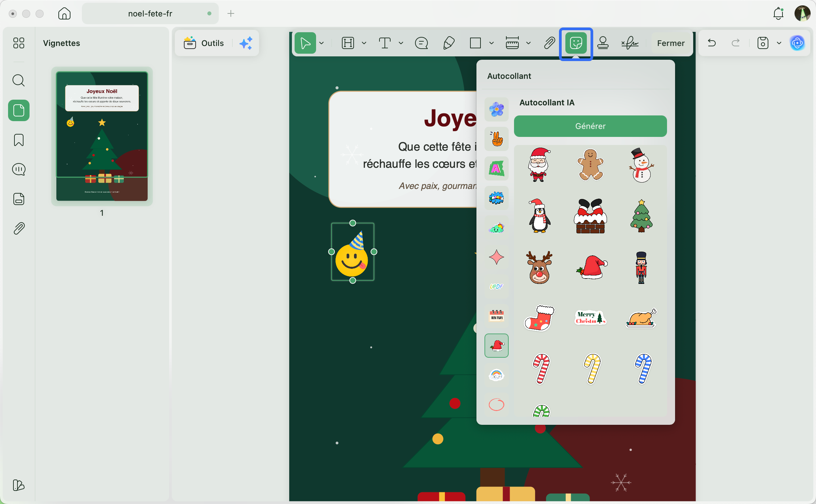This screenshot has width=816, height=504.
Task: Insert the roast turkey sticker
Action: coord(641,318)
